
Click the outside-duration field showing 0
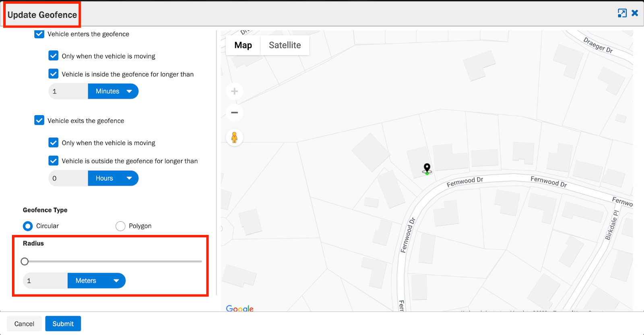pos(68,178)
